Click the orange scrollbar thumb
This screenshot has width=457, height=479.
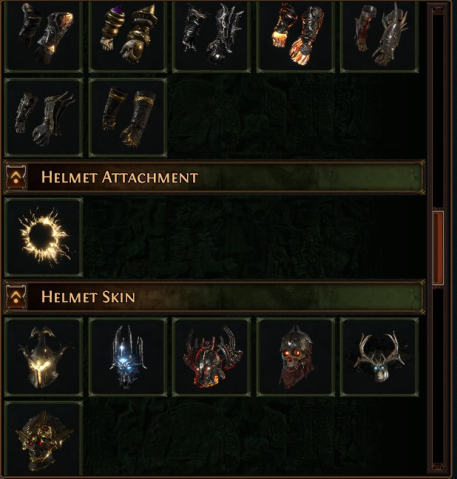(438, 248)
